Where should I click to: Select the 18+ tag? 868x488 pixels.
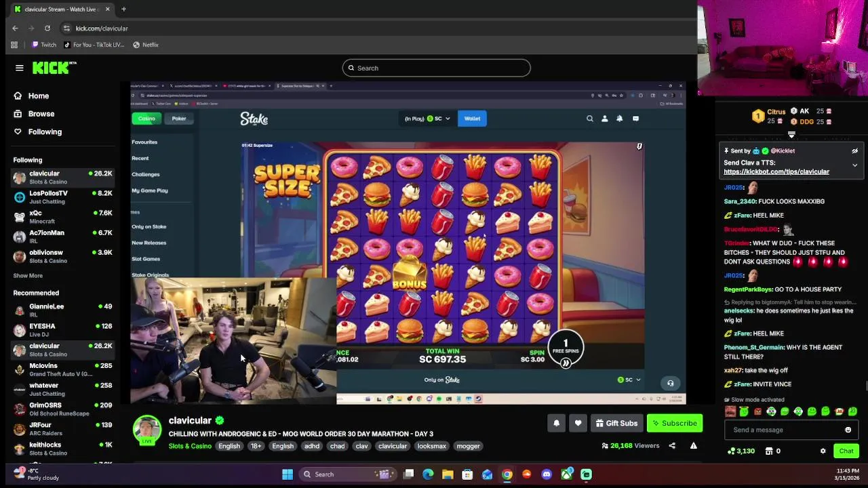tap(256, 446)
